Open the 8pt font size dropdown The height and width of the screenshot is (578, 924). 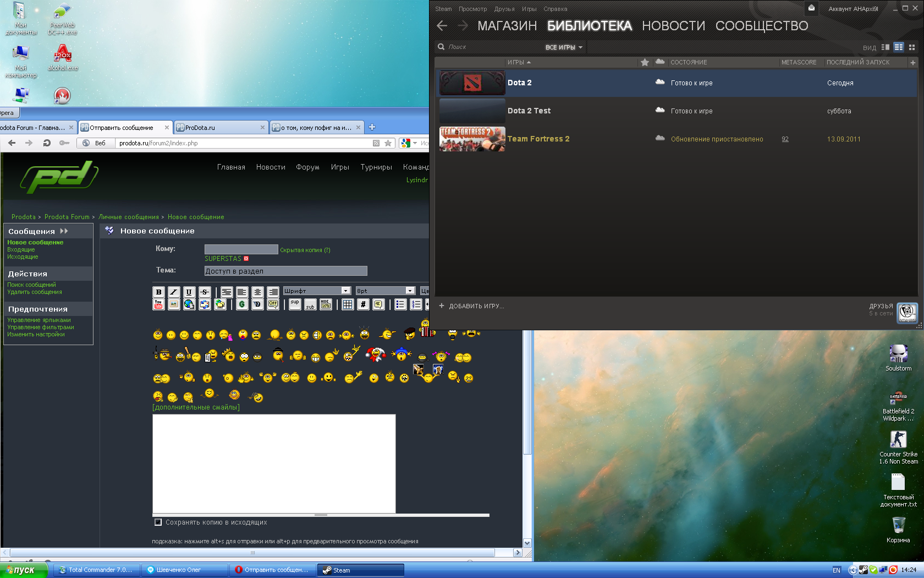point(385,291)
